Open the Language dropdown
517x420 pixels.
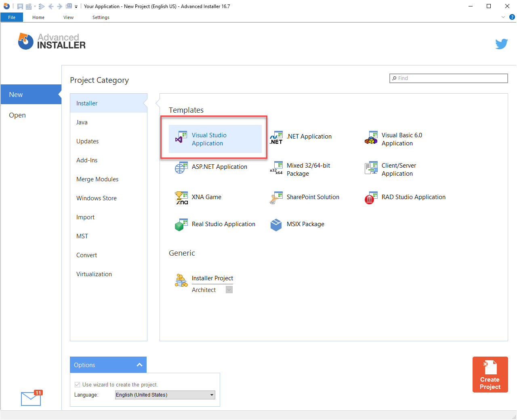point(211,395)
